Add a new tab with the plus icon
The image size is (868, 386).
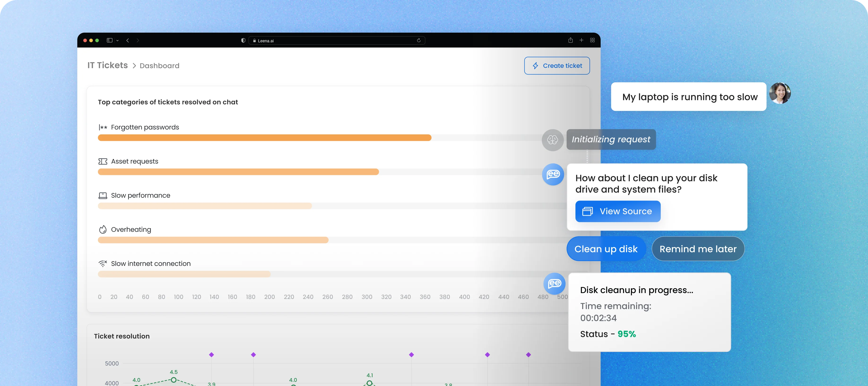click(x=582, y=40)
